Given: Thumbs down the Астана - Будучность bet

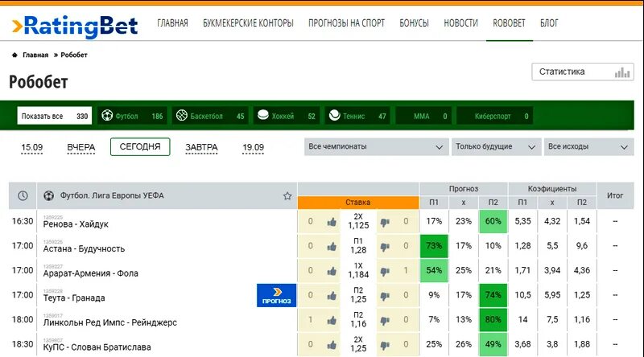Looking at the screenshot, I should [x=385, y=247].
